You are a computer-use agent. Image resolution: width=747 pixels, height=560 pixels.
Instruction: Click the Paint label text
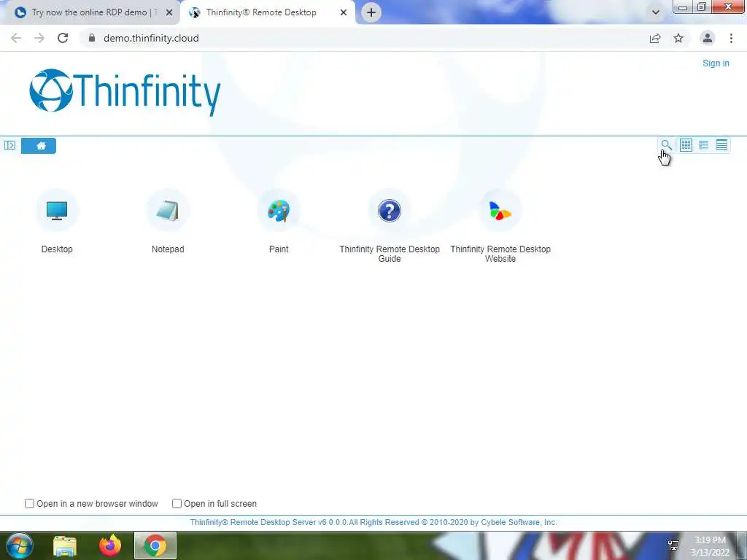coord(279,249)
